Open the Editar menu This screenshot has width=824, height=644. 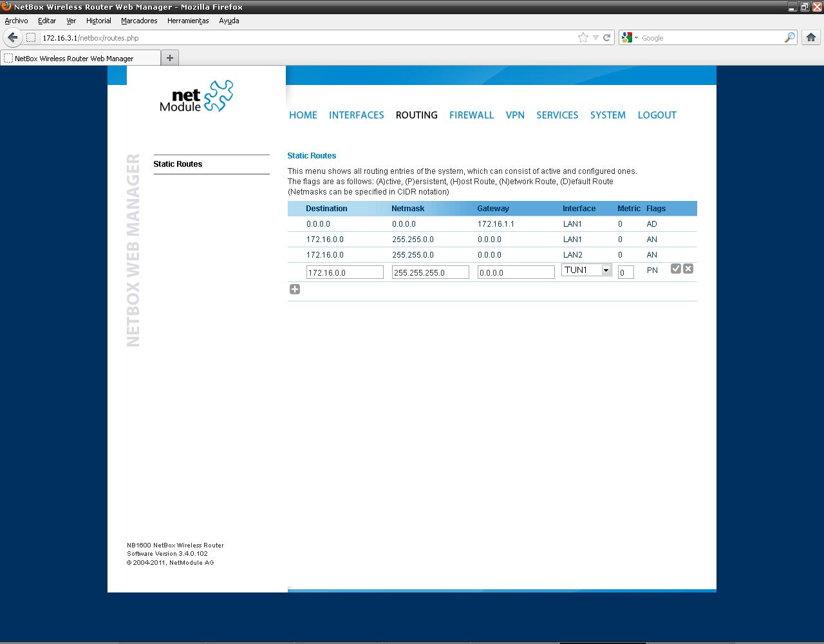coord(47,21)
